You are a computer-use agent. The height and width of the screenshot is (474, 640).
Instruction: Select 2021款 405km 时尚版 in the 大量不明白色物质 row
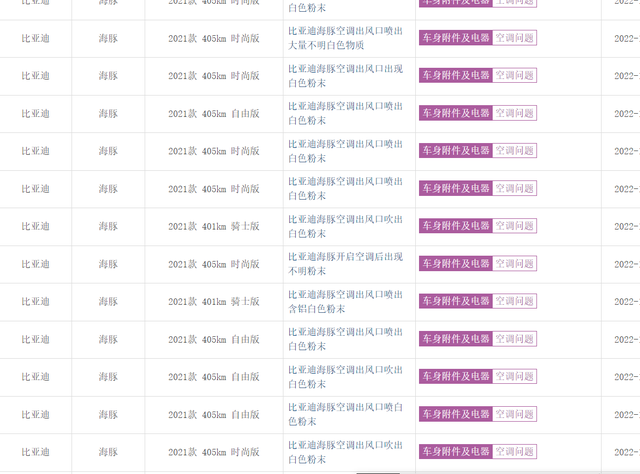[213, 38]
